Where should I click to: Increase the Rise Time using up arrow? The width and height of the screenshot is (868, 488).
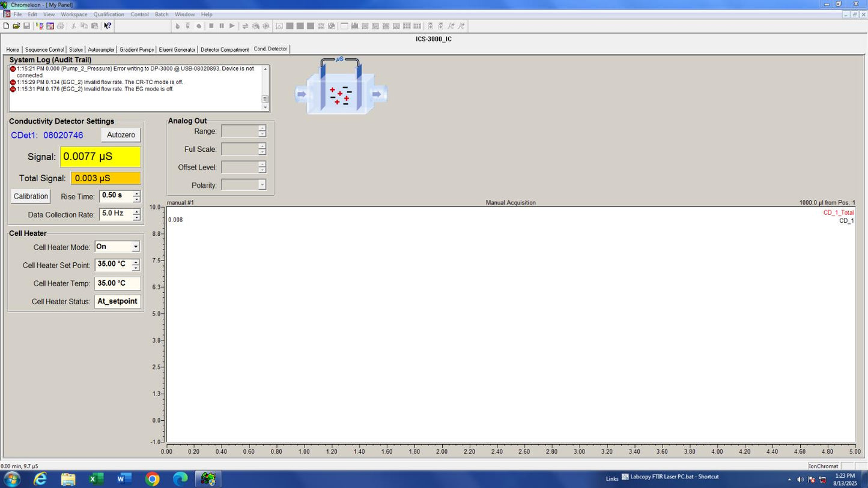(136, 193)
